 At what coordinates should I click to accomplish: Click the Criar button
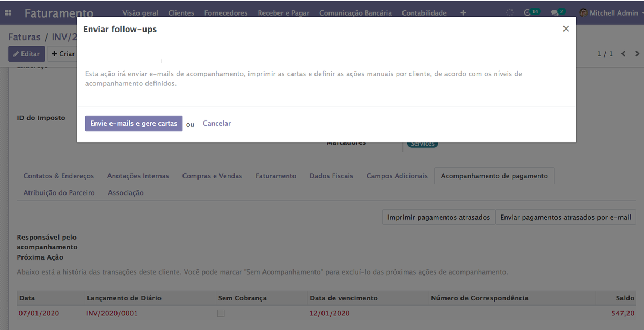pos(62,54)
